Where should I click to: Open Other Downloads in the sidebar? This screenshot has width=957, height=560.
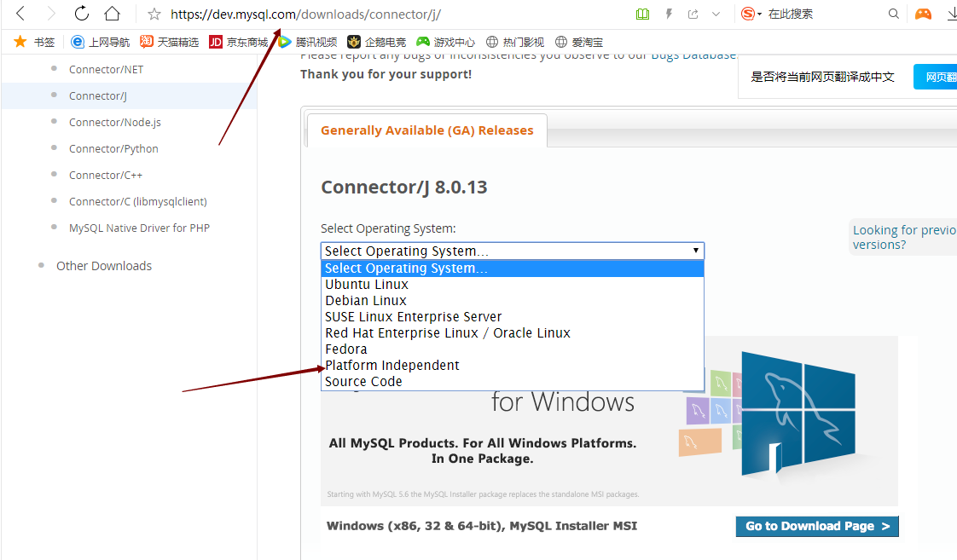click(104, 266)
